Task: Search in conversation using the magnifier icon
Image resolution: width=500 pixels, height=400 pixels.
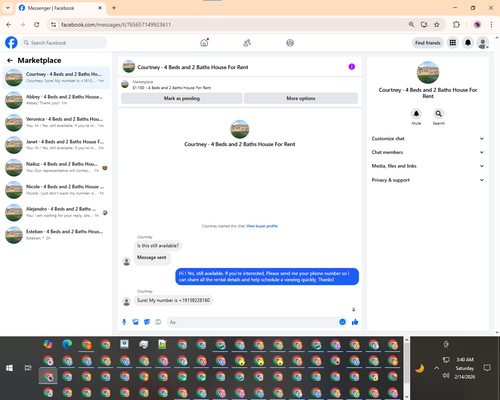Action: click(439, 114)
